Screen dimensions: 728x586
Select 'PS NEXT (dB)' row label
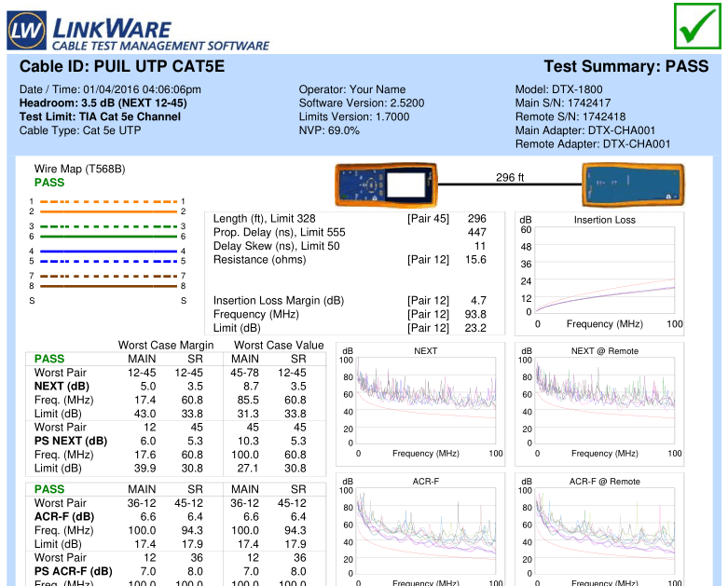click(x=71, y=441)
